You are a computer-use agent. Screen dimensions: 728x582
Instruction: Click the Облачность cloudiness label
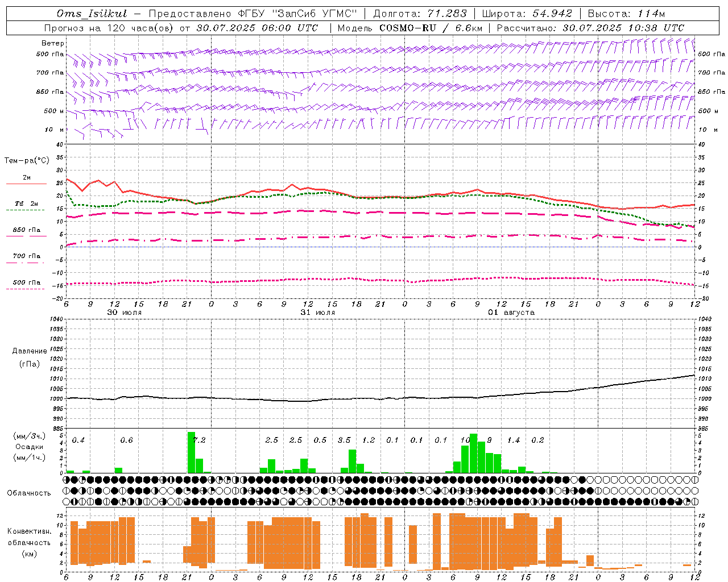[29, 493]
